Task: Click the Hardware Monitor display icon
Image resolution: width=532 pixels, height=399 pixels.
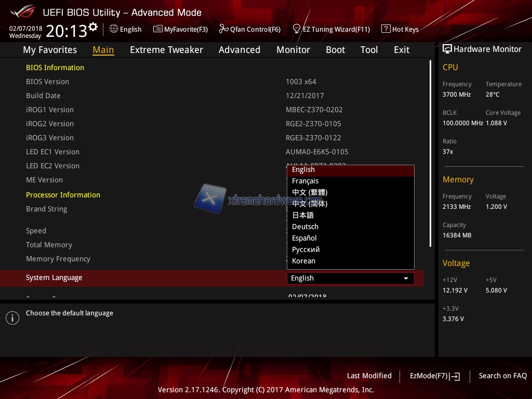Action: click(447, 49)
